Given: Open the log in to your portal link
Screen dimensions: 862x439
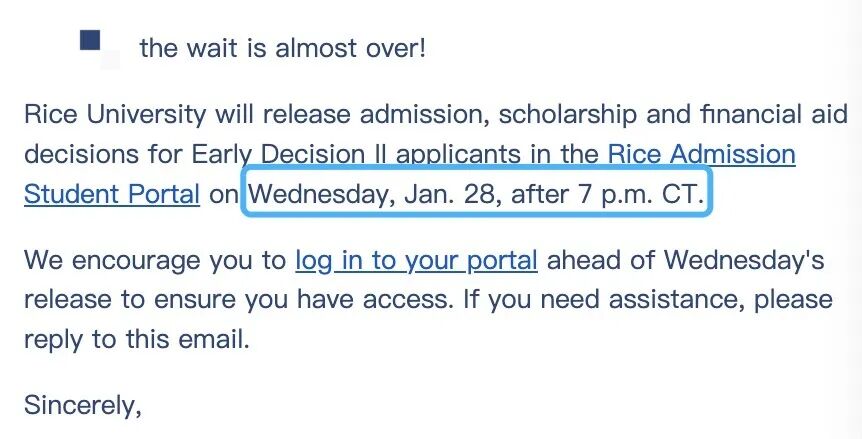Looking at the screenshot, I should click(416, 261).
